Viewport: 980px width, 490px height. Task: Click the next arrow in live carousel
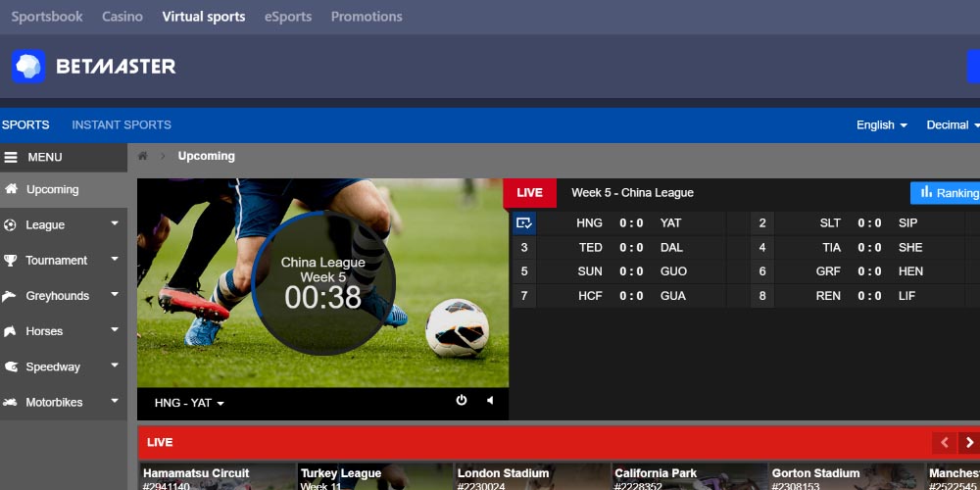[968, 443]
